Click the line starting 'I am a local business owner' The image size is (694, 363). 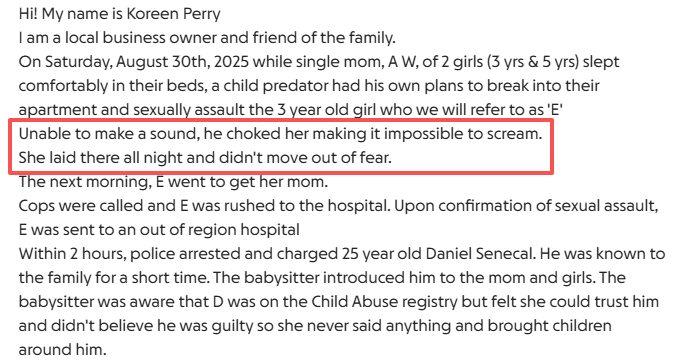click(207, 38)
